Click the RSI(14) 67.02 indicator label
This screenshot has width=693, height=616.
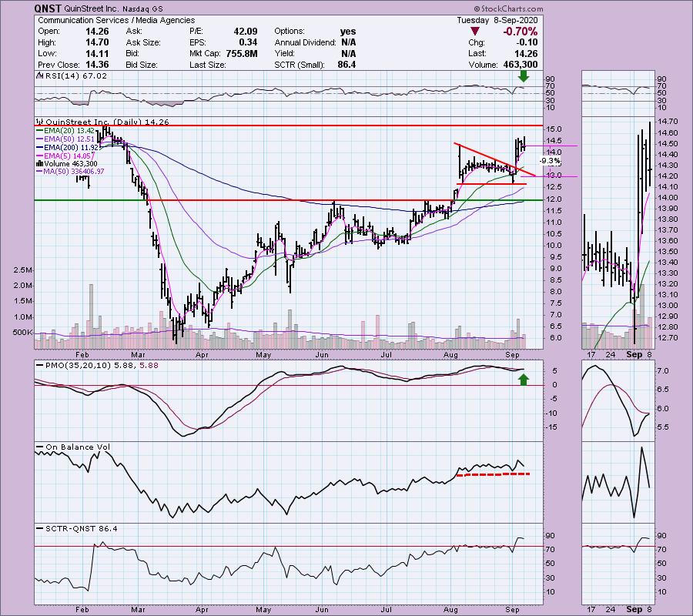(x=75, y=76)
